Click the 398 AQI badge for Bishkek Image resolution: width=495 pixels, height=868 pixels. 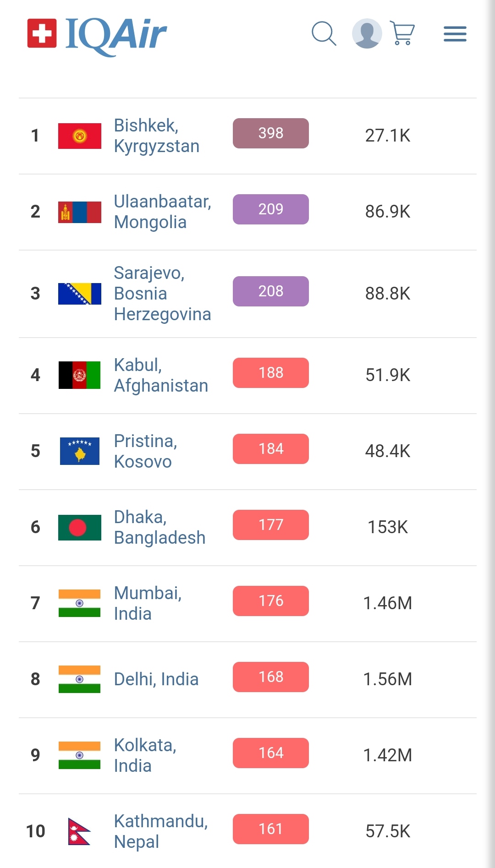270,133
